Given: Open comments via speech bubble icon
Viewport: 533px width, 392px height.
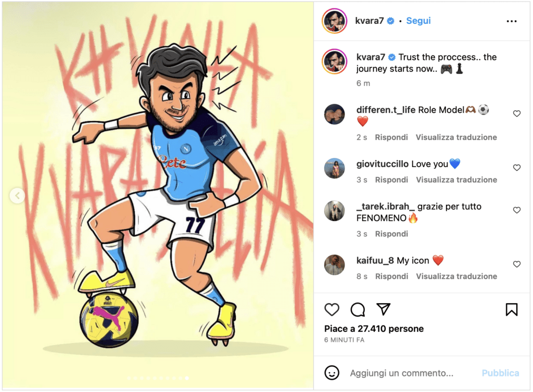Looking at the screenshot, I should (x=358, y=310).
